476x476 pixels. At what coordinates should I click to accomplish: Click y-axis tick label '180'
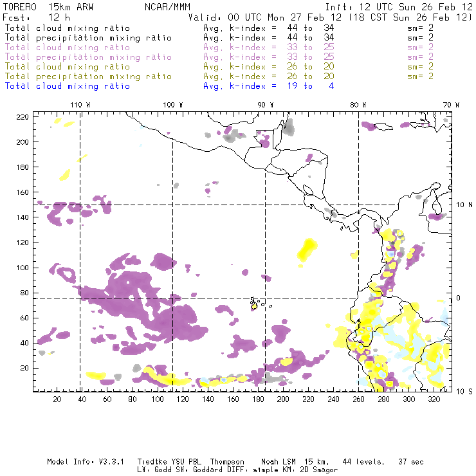(x=23, y=167)
